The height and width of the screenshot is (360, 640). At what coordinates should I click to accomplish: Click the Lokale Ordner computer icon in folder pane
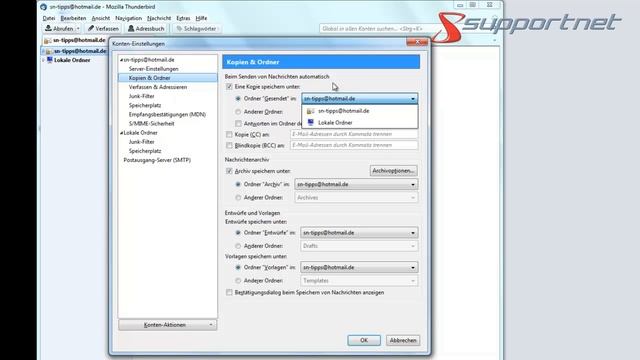point(50,60)
